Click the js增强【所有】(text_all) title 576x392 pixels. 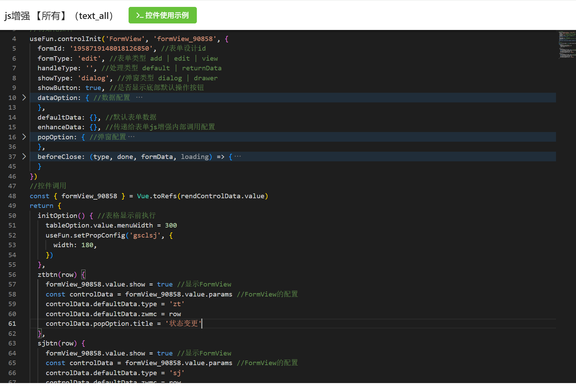pyautogui.click(x=59, y=16)
